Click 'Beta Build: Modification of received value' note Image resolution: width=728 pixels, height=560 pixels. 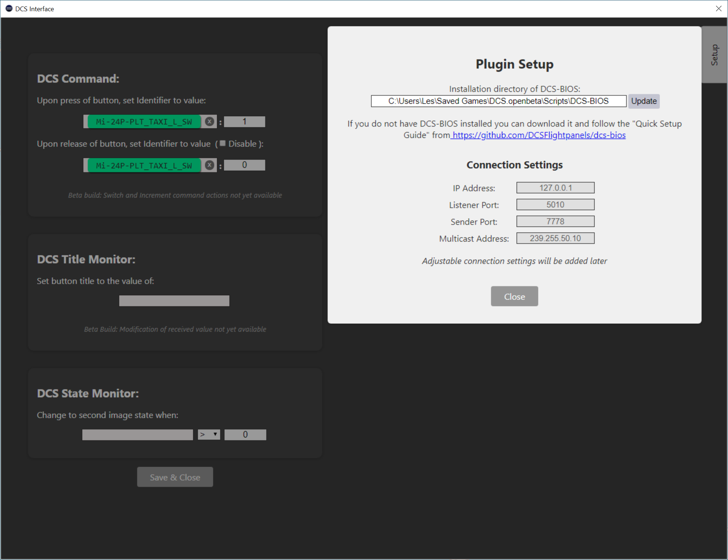click(175, 329)
